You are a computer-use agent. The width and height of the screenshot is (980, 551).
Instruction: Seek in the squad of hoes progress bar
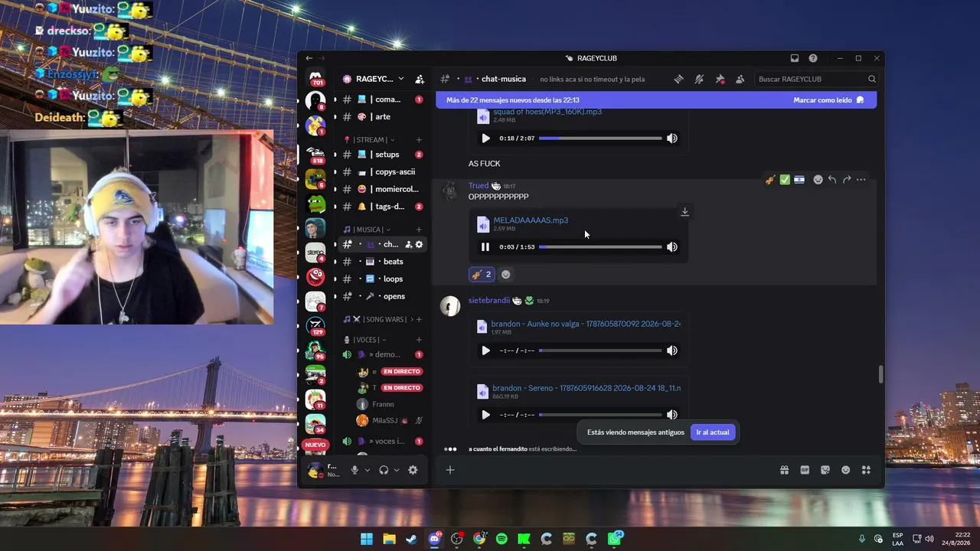(600, 139)
